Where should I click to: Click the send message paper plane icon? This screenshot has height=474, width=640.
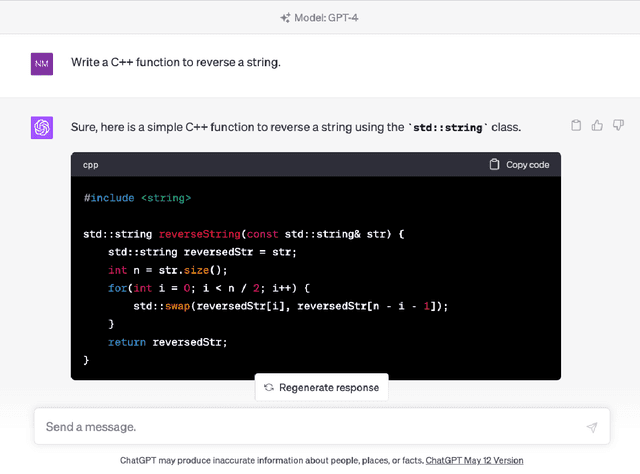click(x=592, y=427)
